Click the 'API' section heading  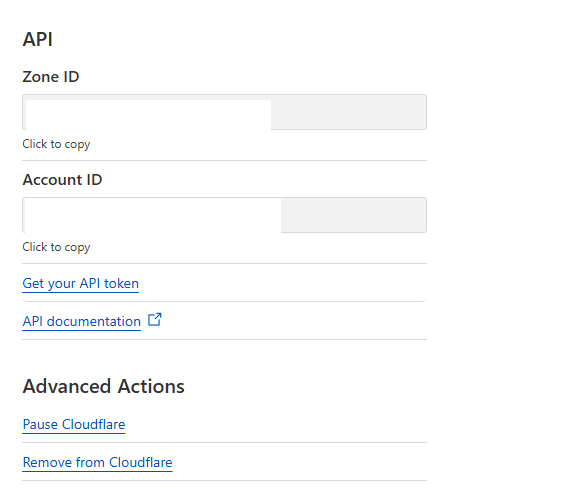click(38, 39)
